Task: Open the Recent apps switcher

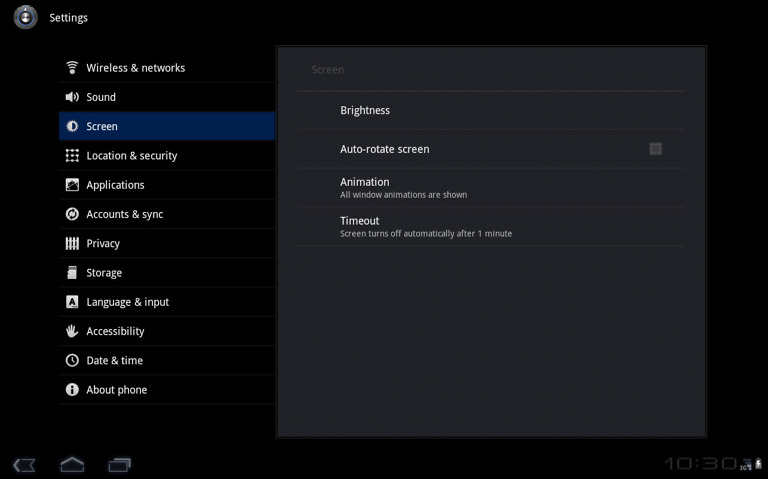Action: tap(119, 465)
